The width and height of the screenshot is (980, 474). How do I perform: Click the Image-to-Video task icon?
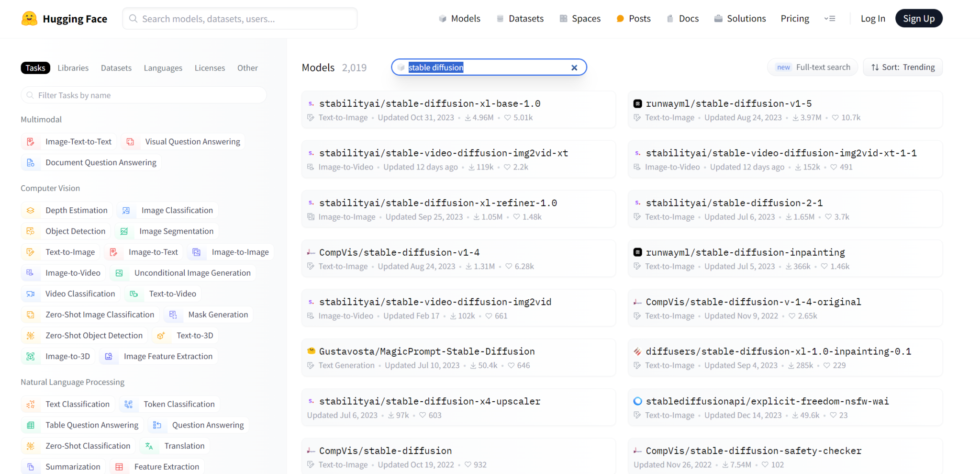30,273
